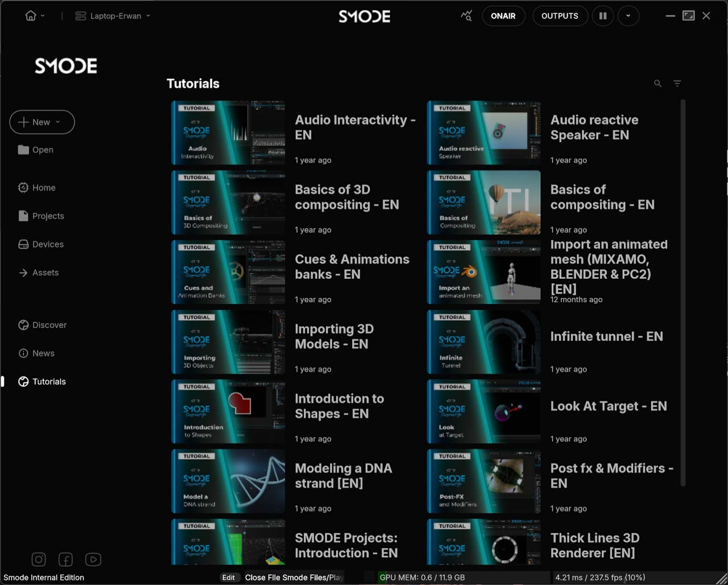This screenshot has height=585, width=728.
Task: Click the "Introduction to Shapes - EN" title
Action: [340, 406]
